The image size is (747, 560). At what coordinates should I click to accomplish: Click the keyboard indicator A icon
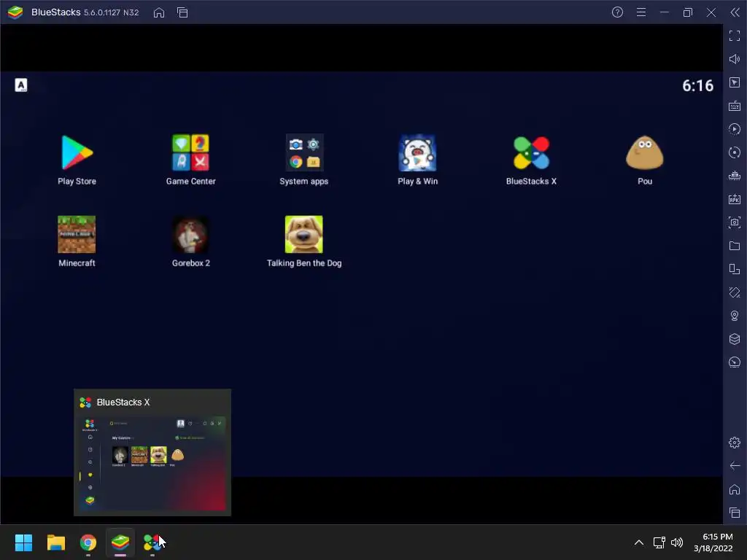[x=21, y=85]
